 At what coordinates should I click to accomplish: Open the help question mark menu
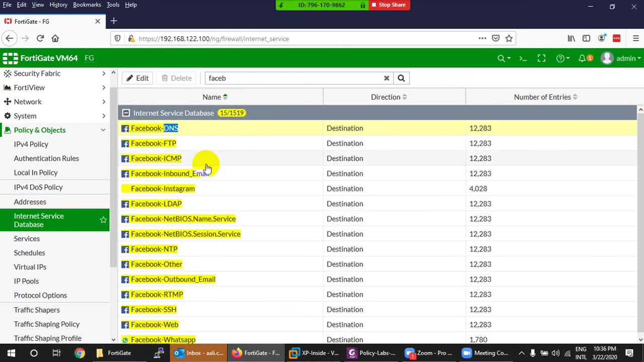[562, 58]
